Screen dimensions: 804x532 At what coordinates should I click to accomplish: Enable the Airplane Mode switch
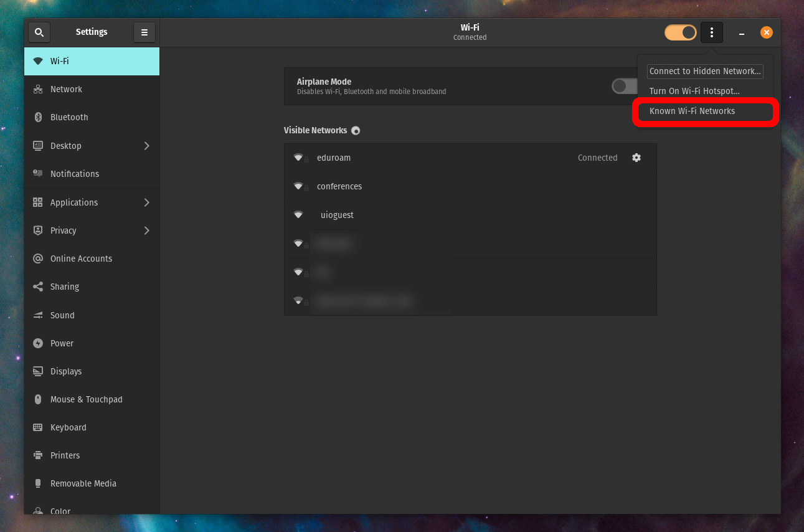tap(625, 86)
